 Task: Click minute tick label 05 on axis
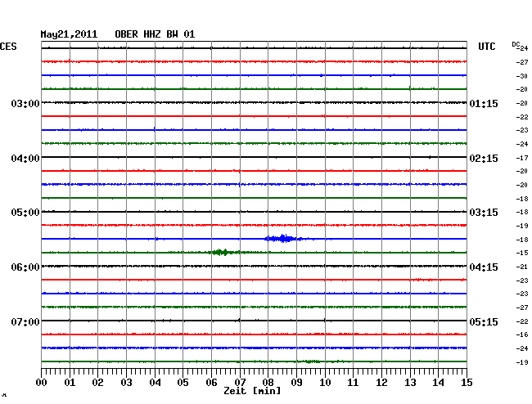183,383
